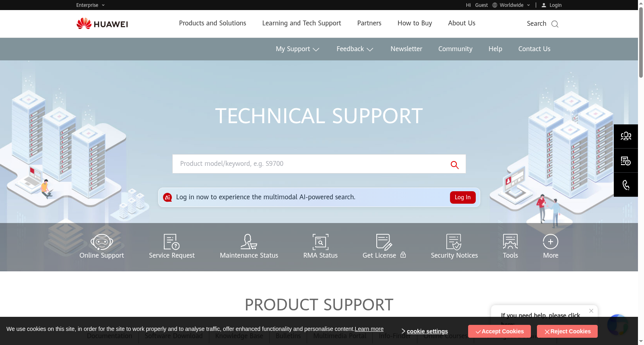
Task: Open Learning and Tech Support menu
Action: (301, 23)
